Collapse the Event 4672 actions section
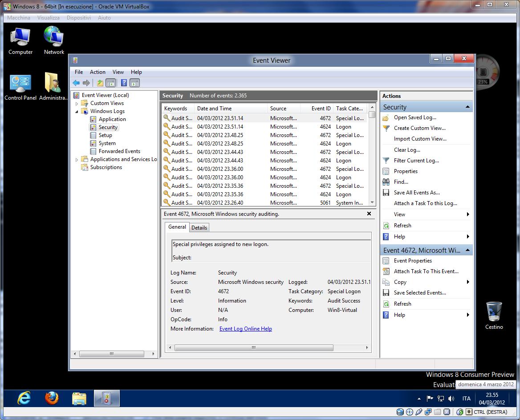Image resolution: width=520 pixels, height=420 pixels. pyautogui.click(x=467, y=250)
